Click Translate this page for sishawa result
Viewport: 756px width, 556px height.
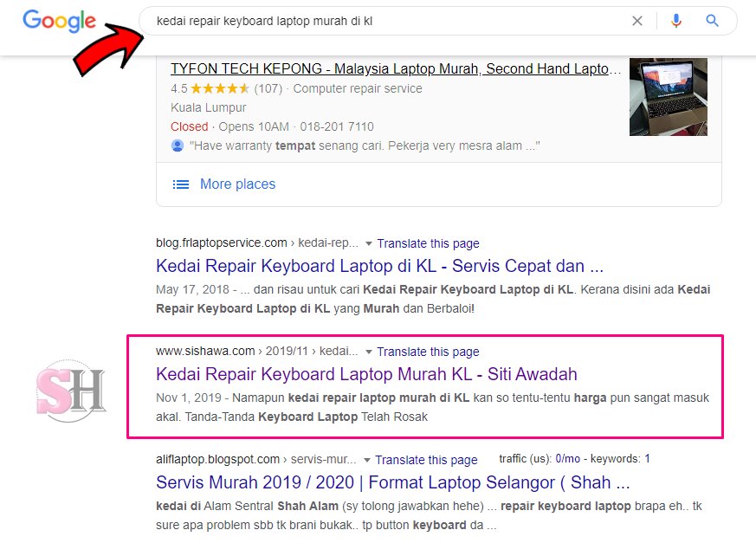(x=428, y=352)
